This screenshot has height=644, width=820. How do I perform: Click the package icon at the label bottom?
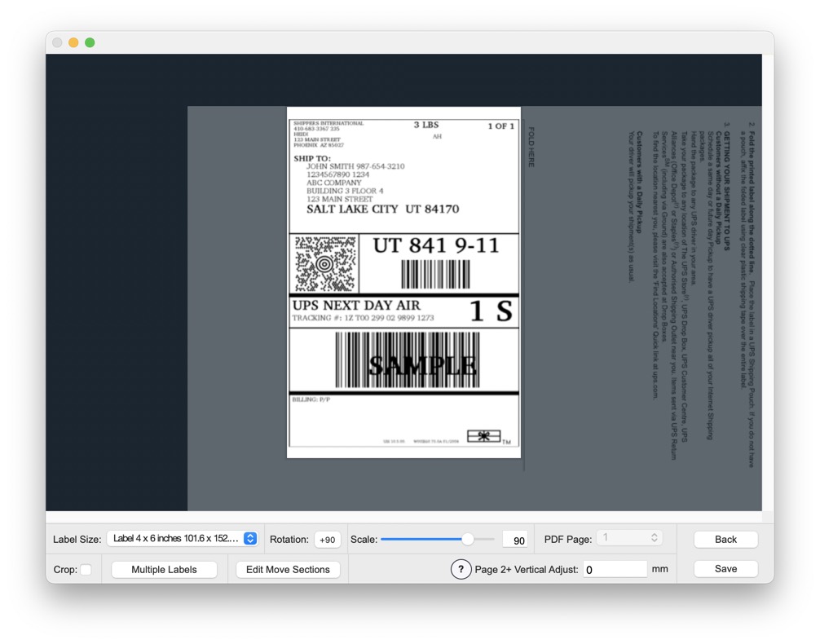tap(483, 437)
